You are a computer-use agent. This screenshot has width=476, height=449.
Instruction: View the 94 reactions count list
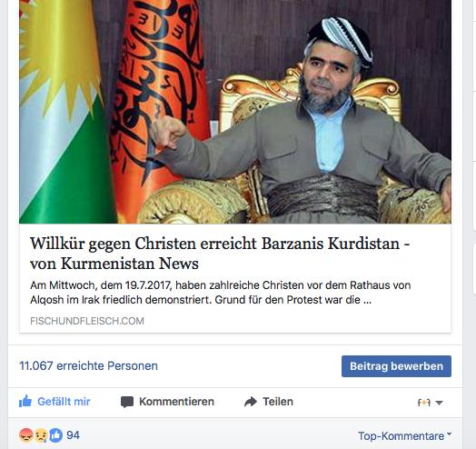(73, 435)
